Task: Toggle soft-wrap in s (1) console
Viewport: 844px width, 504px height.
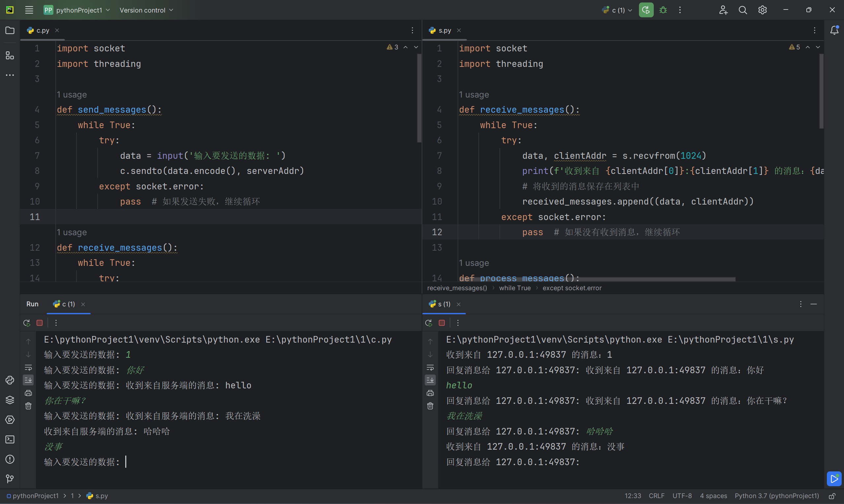Action: [x=430, y=368]
